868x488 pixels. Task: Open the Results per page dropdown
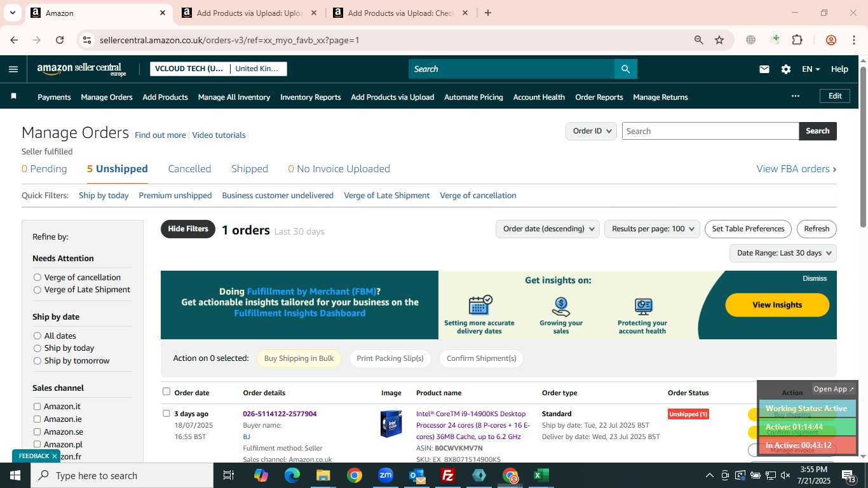[x=653, y=229]
